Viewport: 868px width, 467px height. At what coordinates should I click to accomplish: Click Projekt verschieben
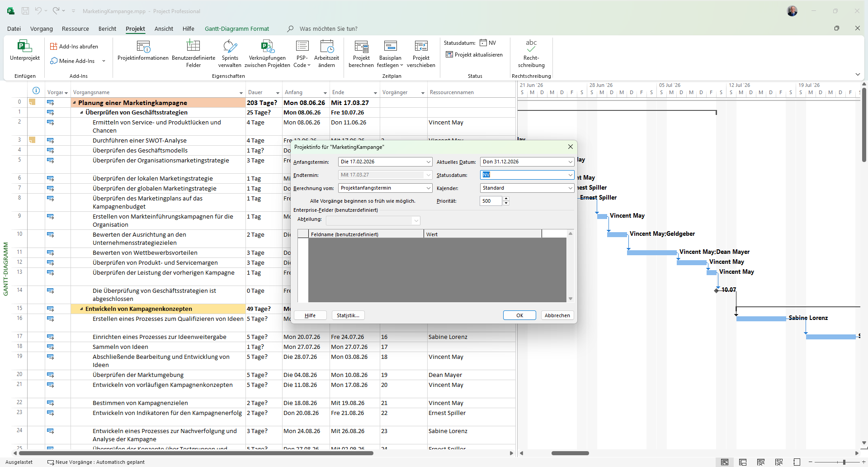(421, 54)
